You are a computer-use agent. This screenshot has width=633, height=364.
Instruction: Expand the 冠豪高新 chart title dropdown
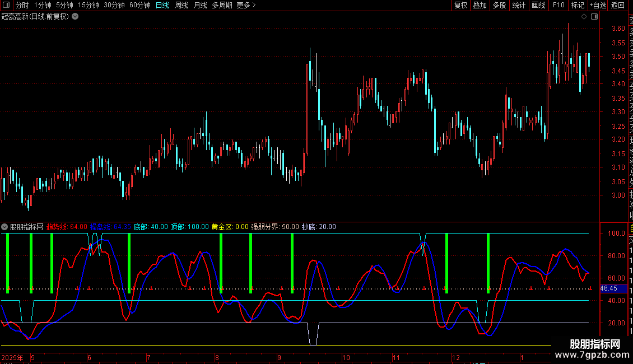75,16
